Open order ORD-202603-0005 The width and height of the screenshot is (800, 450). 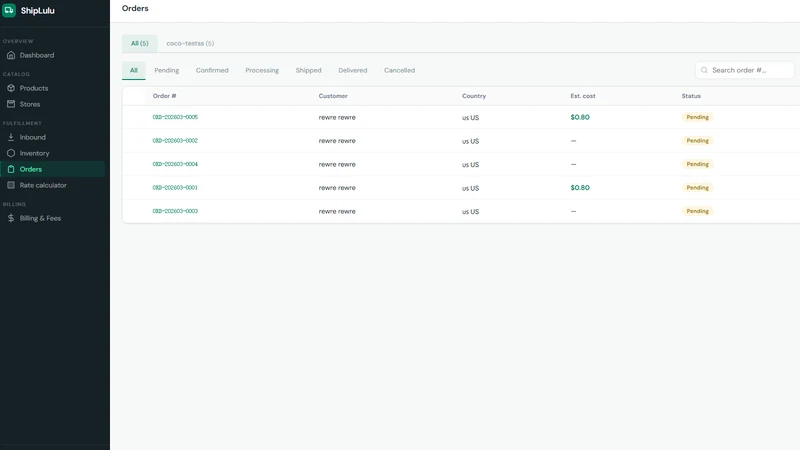tap(175, 117)
